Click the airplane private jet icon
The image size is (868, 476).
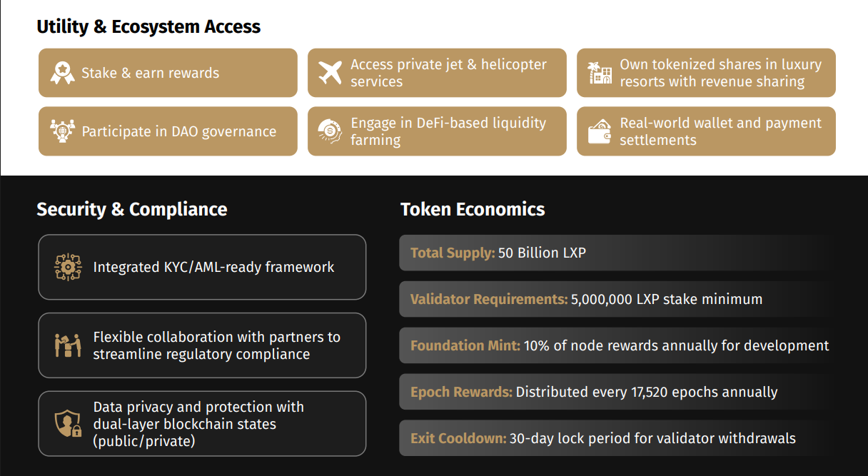[x=330, y=73]
